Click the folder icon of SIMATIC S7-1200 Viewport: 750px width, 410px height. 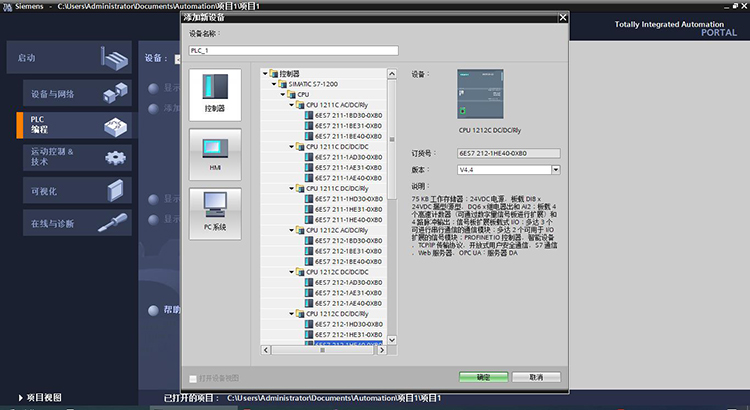pos(282,84)
